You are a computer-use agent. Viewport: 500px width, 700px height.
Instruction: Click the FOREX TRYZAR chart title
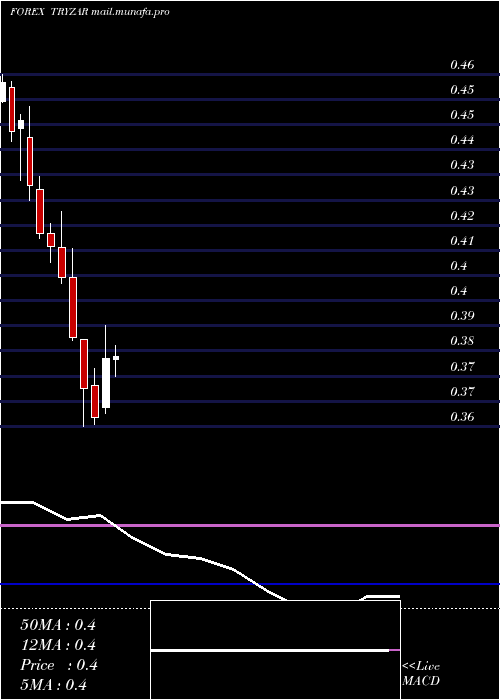coord(48,12)
